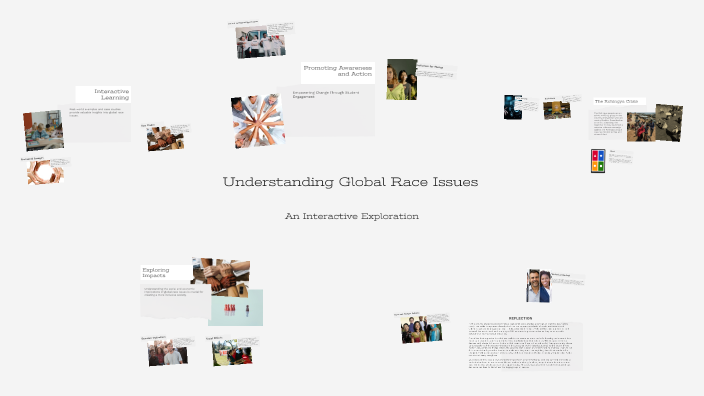Select 'Empowering Change Through Student Engagement' text
The width and height of the screenshot is (704, 396).
pos(326,94)
